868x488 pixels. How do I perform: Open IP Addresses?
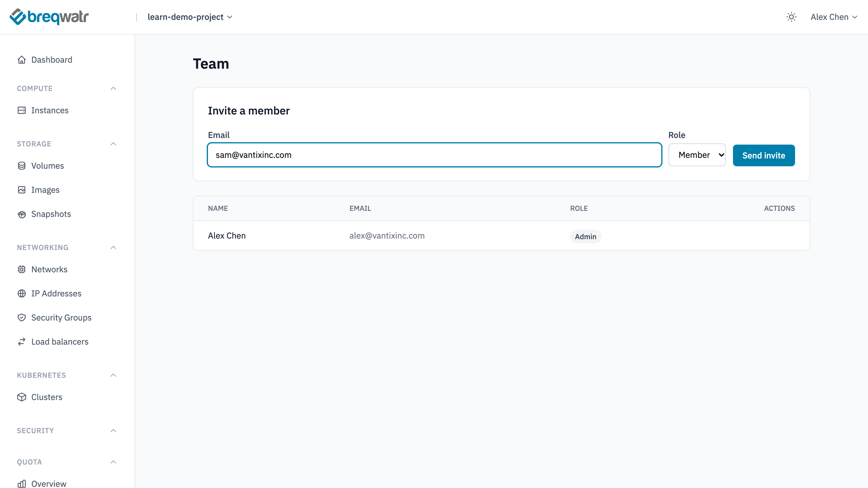(x=56, y=294)
